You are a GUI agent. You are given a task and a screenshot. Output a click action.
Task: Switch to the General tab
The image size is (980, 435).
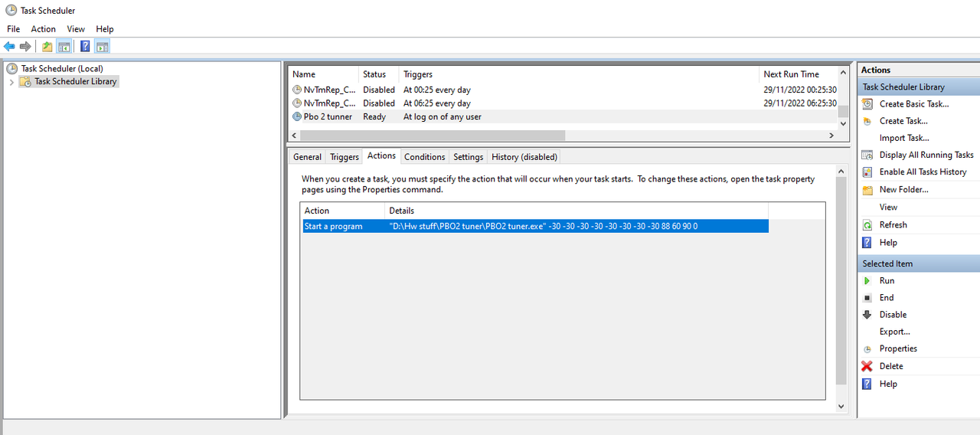[x=307, y=157]
